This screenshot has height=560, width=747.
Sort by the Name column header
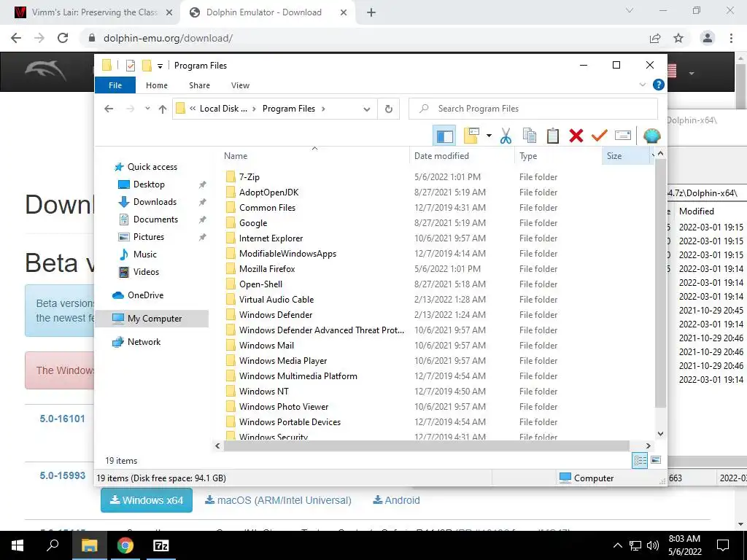[315, 156]
